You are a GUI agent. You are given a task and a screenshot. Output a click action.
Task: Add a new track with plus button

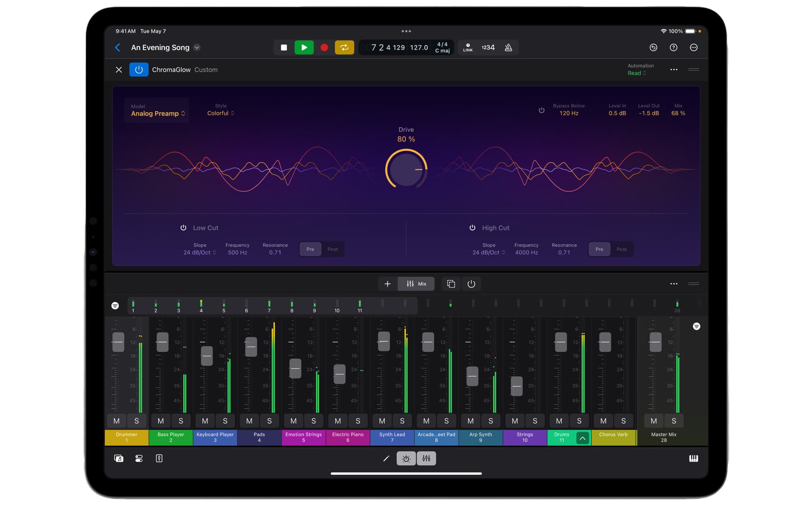tap(388, 284)
